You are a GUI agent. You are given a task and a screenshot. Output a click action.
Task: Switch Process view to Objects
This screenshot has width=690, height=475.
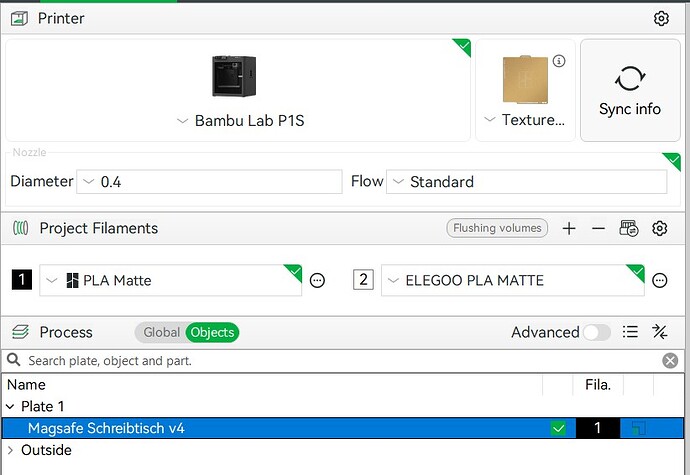click(x=212, y=332)
